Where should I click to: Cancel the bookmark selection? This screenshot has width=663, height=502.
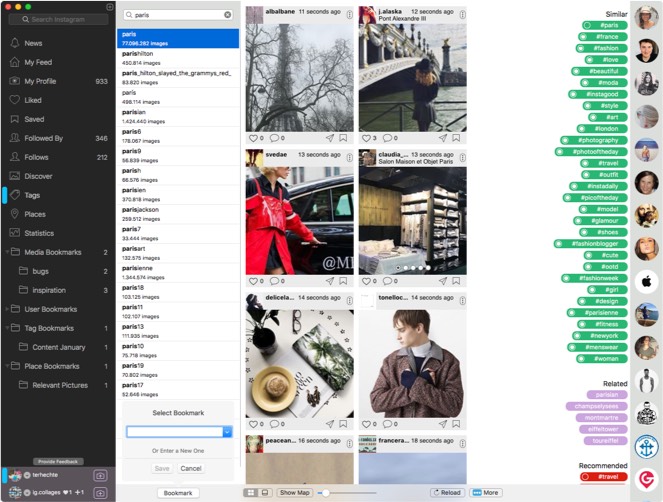[191, 468]
